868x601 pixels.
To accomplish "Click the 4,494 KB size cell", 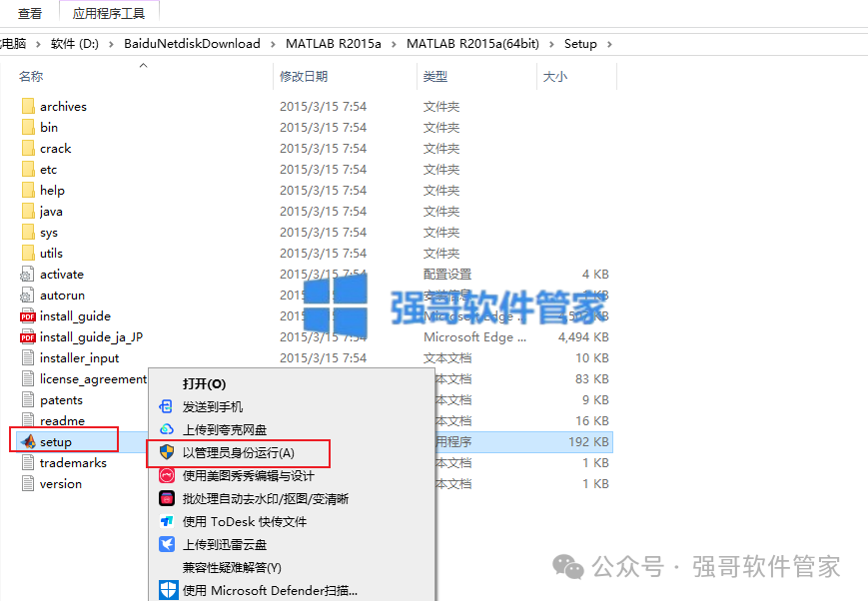I will tap(583, 337).
